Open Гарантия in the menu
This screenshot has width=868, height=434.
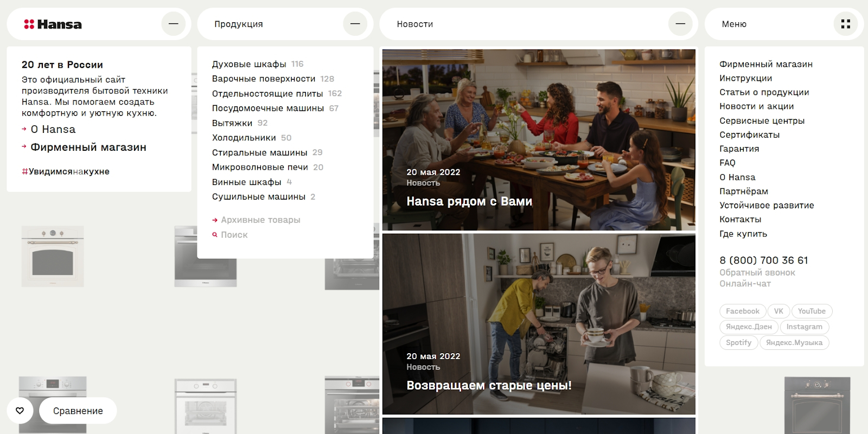pos(739,149)
